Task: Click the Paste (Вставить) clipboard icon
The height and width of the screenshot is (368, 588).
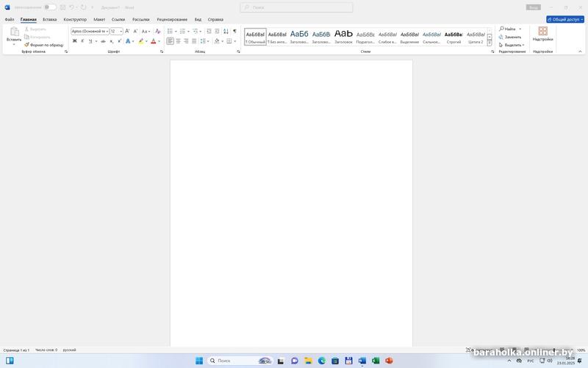Action: coord(14,32)
